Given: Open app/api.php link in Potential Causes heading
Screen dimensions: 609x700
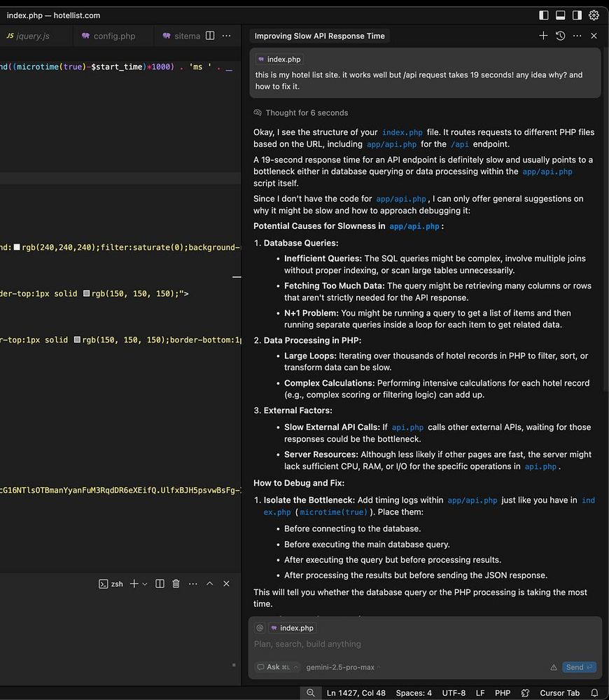Looking at the screenshot, I should click(414, 226).
